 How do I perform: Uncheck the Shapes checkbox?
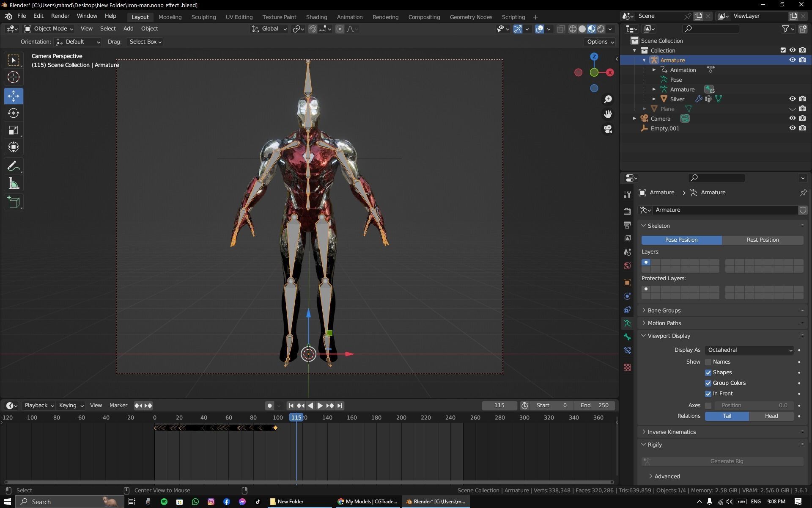click(708, 373)
